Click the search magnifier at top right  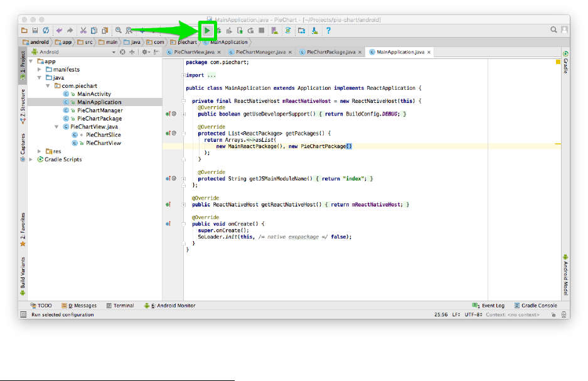[553, 30]
